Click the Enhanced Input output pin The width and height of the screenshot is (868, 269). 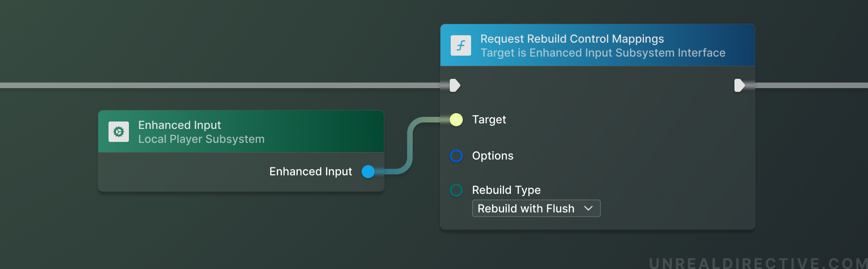pos(369,172)
